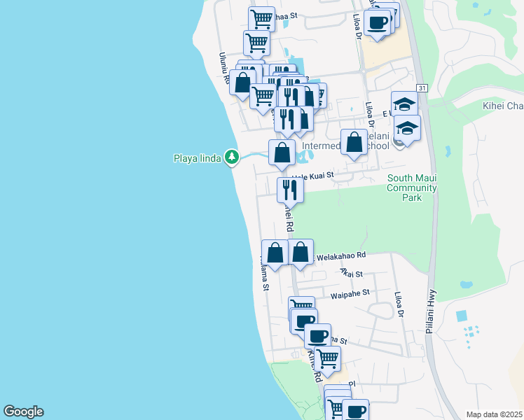Image resolution: width=524 pixels, height=420 pixels.
Task: Open the lowest fork-and-knife marker in the Uluniu Rd cluster
Action: [287, 119]
